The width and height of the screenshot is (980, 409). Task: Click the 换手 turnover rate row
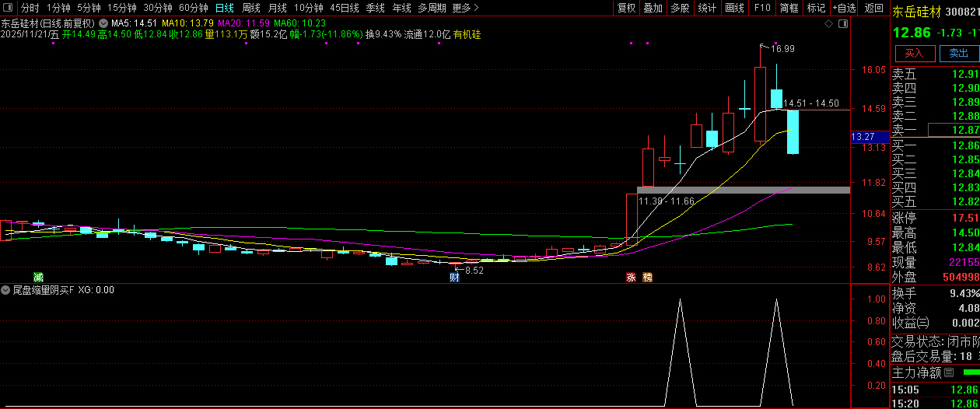point(935,293)
